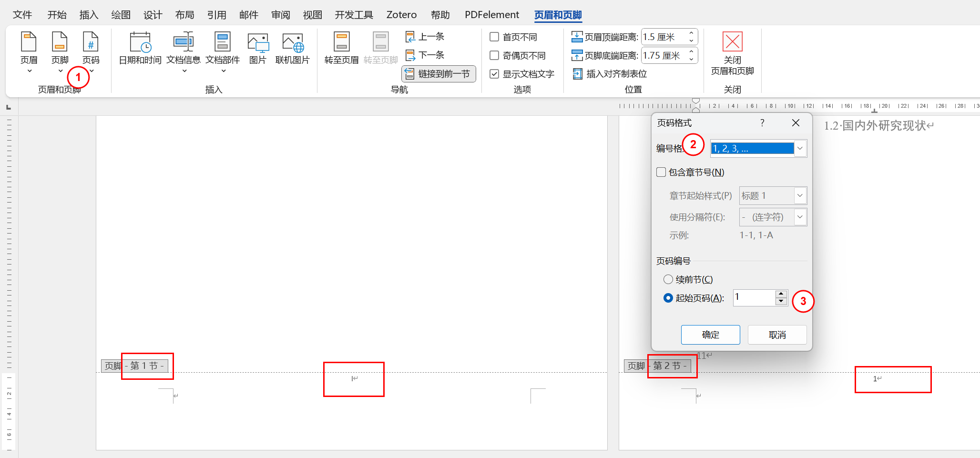Switch to the 开发工具 ribbon tab
This screenshot has width=980, height=458.
click(x=354, y=15)
